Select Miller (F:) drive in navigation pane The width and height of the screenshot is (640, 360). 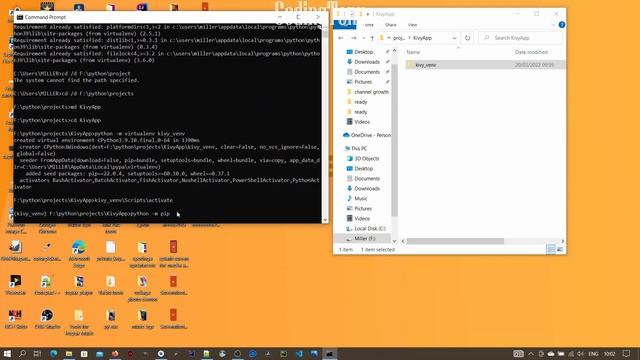click(x=364, y=238)
